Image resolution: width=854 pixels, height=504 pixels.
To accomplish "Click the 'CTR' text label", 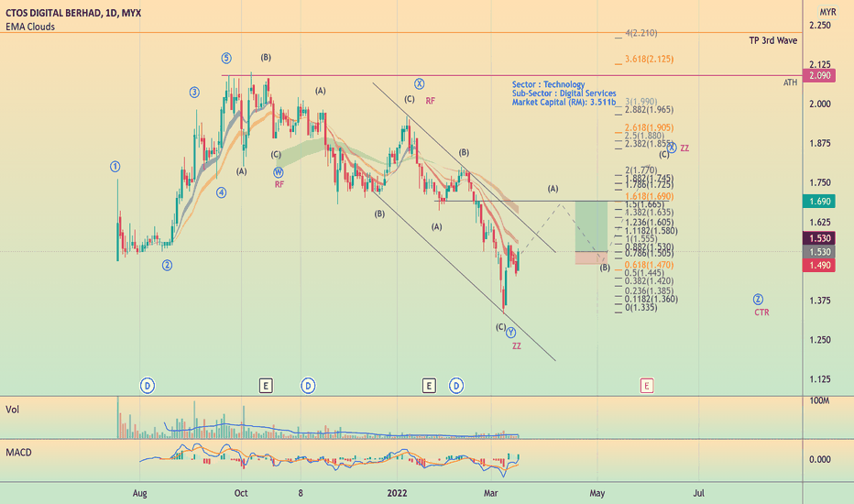I will [x=761, y=312].
